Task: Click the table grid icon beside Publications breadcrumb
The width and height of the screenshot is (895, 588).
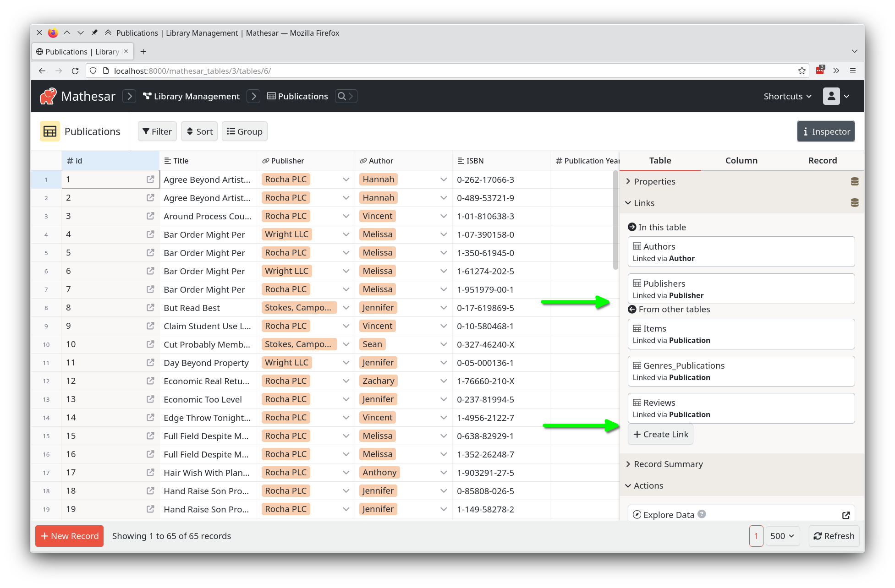Action: pyautogui.click(x=271, y=96)
